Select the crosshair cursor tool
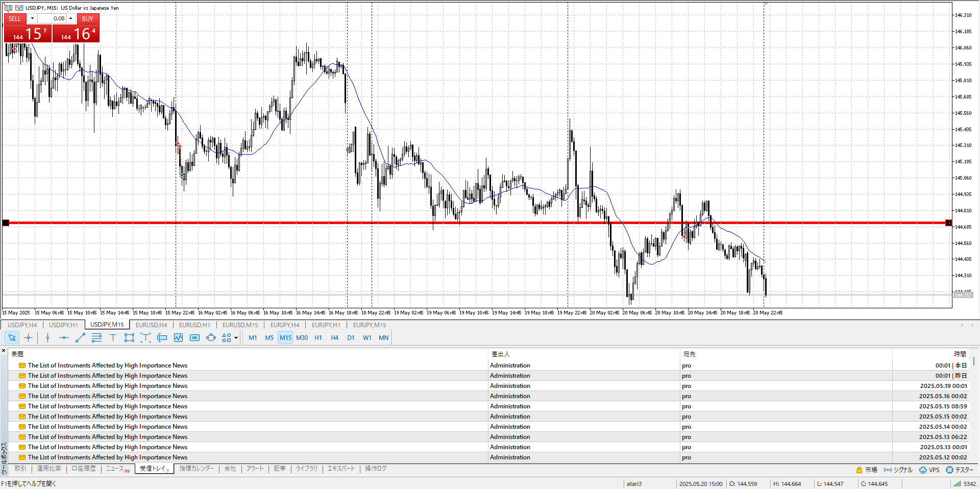Image resolution: width=980 pixels, height=489 pixels. pos(28,337)
